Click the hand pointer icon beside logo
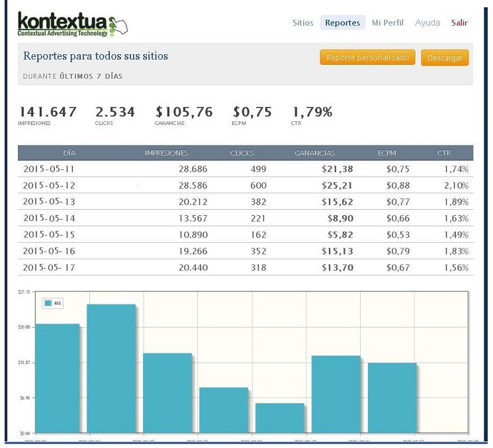Viewport: 493px width, 448px height. click(x=118, y=25)
